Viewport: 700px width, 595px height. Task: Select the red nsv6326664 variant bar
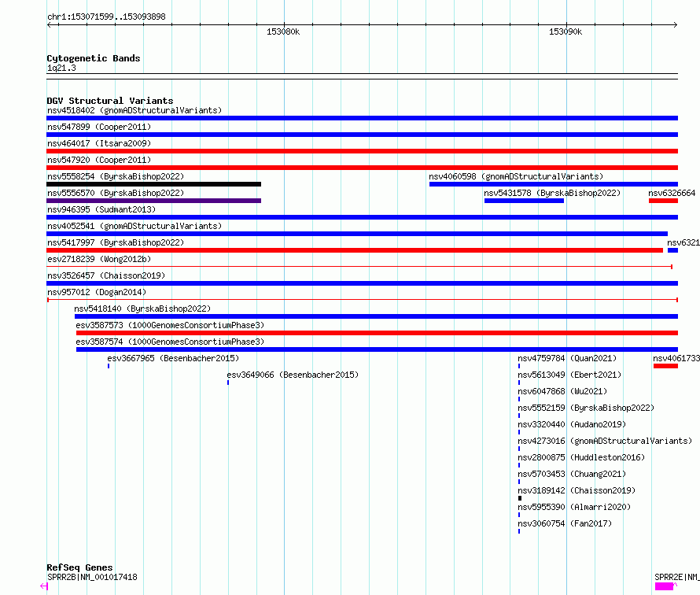coord(663,201)
